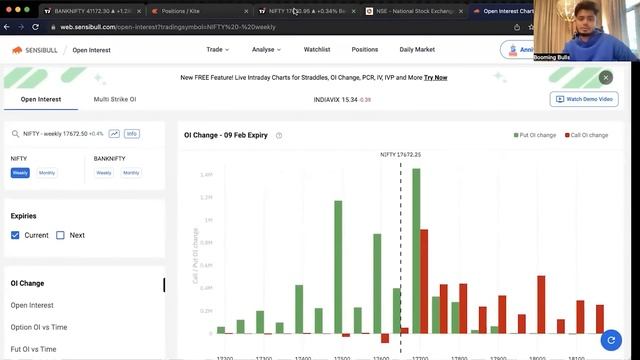640x360 pixels.
Task: Click the Try Now link
Action: (x=436, y=78)
